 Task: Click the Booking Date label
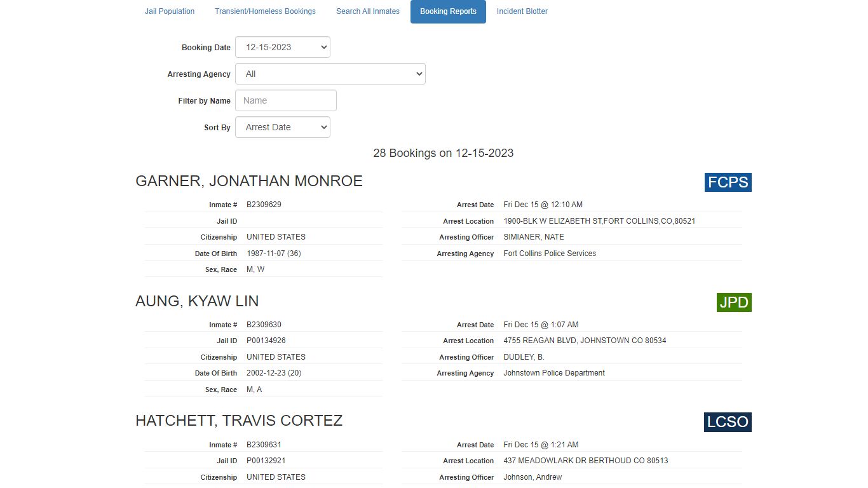point(206,48)
